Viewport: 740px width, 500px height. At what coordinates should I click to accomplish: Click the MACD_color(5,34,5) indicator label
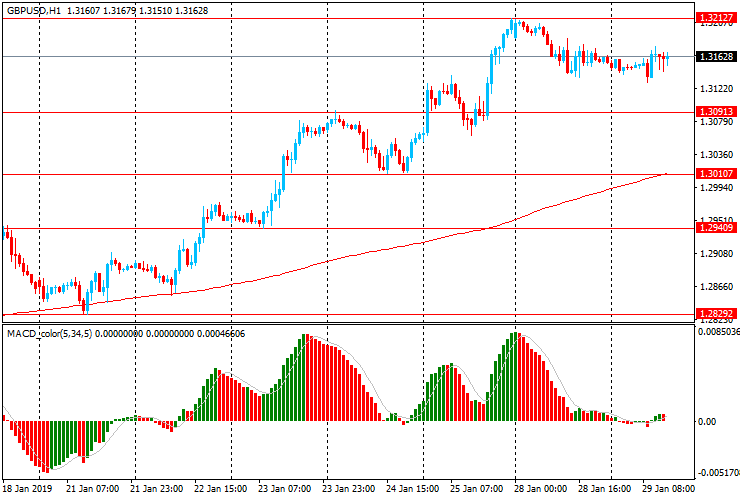click(x=50, y=334)
